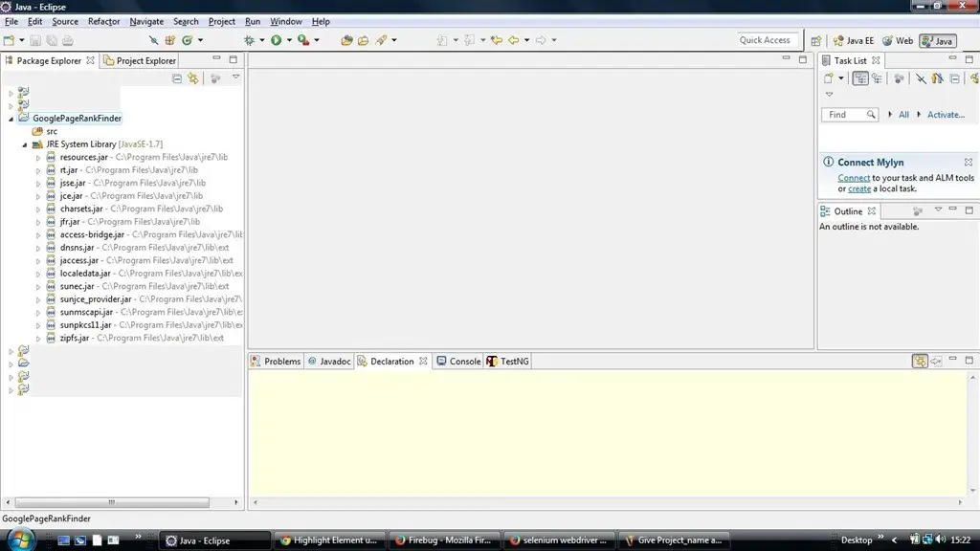Click the New file wizard icon
980x551 pixels.
click(x=9, y=40)
